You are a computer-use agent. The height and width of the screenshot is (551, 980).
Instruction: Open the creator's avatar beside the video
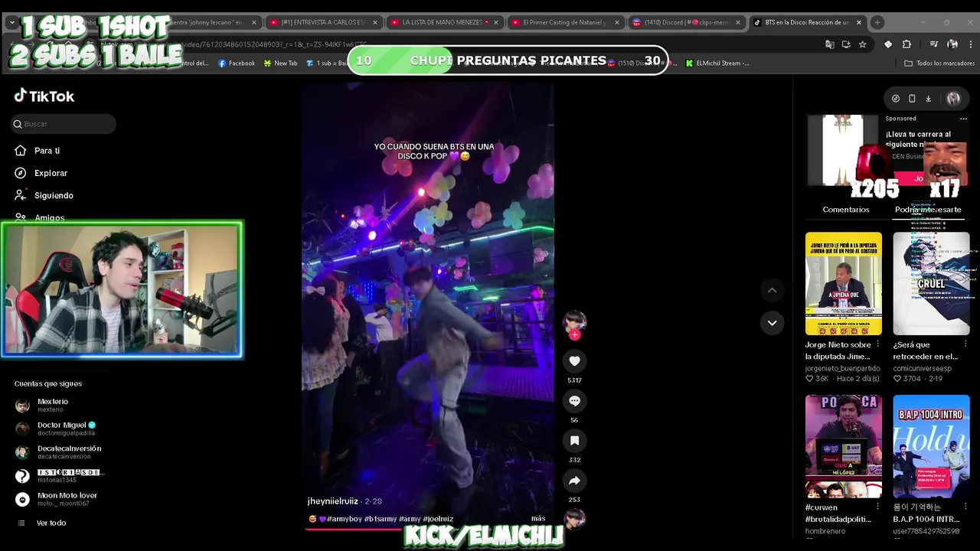574,321
